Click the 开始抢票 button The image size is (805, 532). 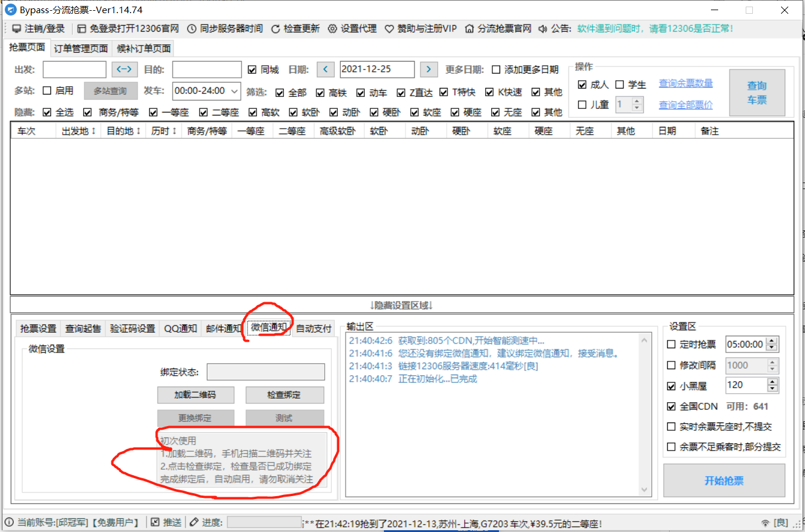click(x=724, y=481)
